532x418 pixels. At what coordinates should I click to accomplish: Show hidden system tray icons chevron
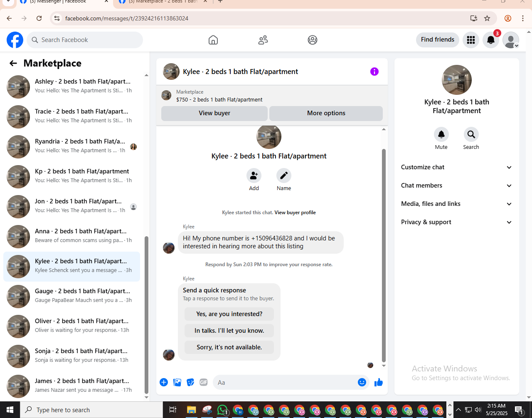click(458, 410)
